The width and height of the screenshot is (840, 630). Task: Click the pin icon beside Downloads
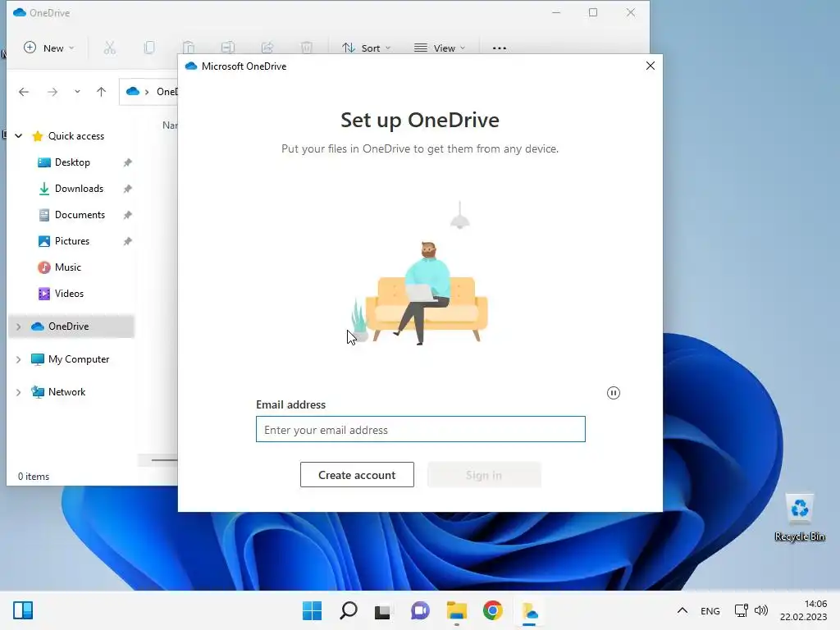(127, 189)
